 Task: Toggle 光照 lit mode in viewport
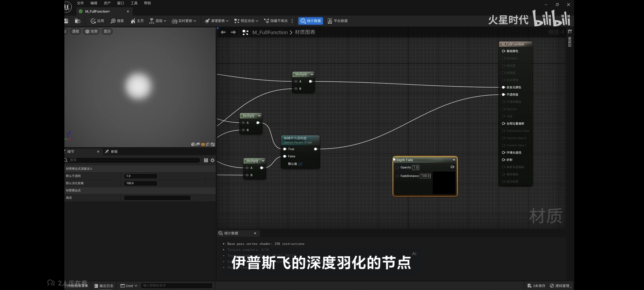(91, 31)
